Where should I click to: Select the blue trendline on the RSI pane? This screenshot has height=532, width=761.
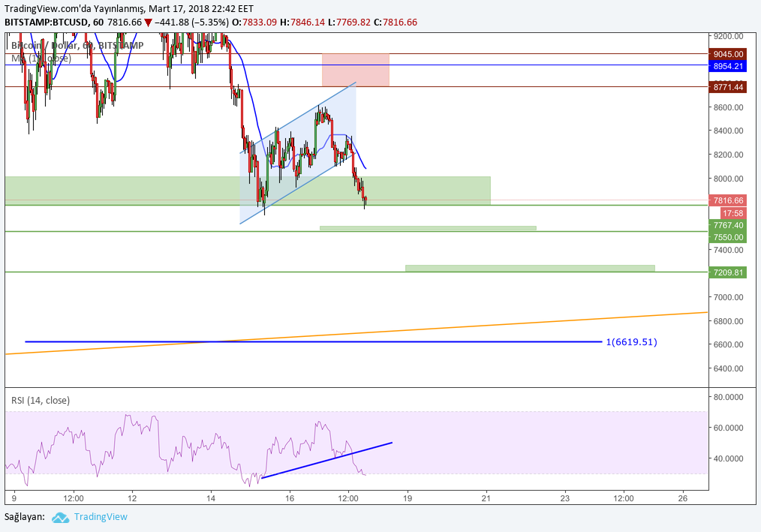[x=326, y=460]
